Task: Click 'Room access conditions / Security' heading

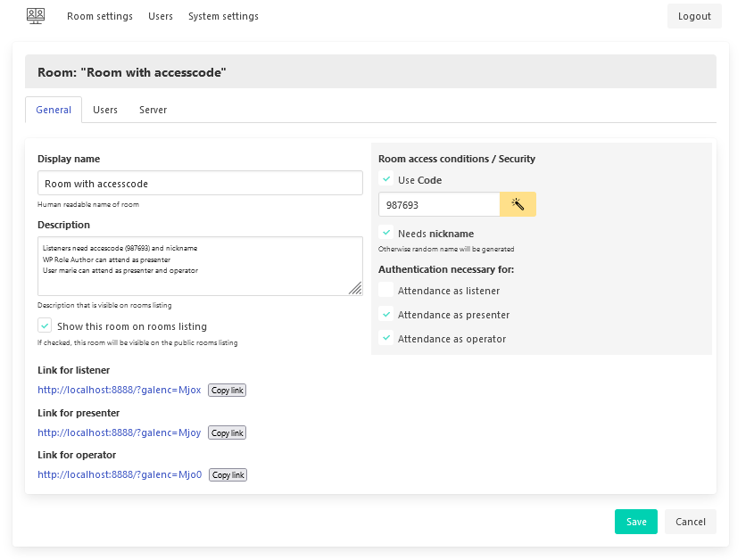Action: pyautogui.click(x=456, y=159)
